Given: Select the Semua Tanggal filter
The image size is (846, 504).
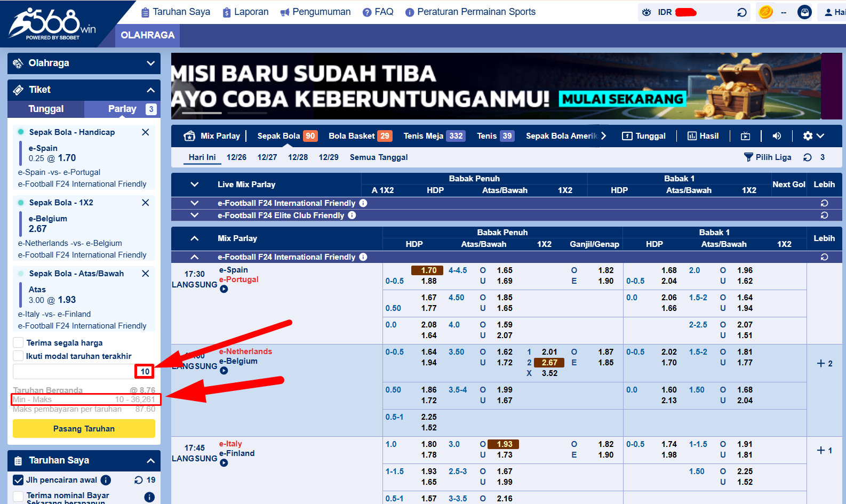Looking at the screenshot, I should click(x=379, y=157).
